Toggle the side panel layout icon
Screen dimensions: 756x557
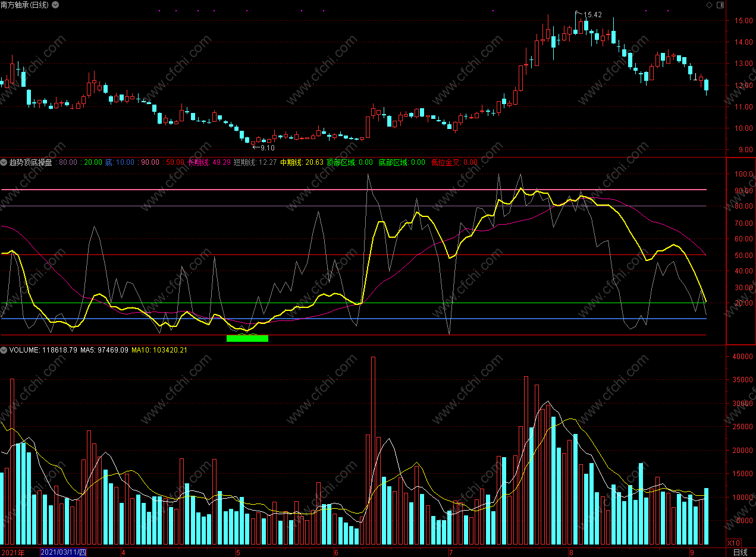click(720, 5)
